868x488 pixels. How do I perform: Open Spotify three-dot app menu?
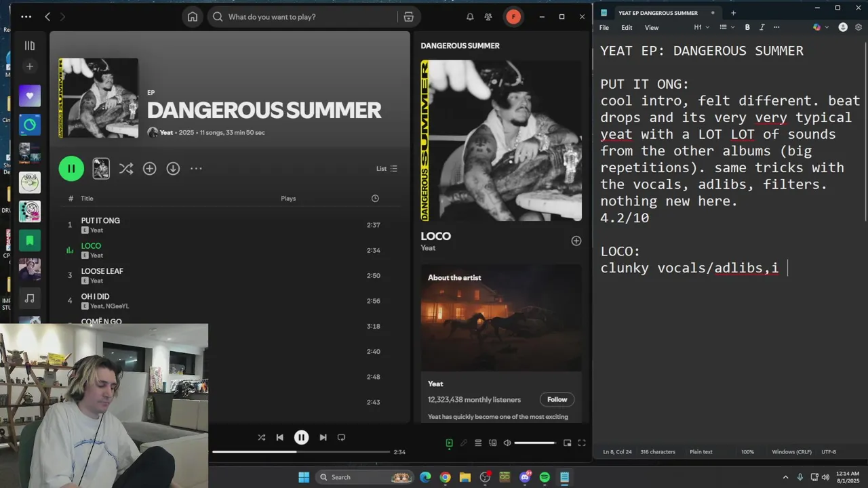(x=26, y=17)
